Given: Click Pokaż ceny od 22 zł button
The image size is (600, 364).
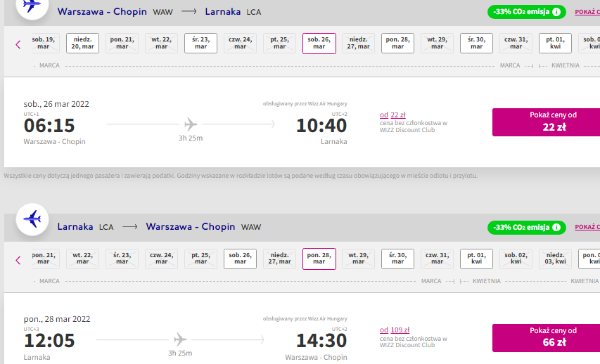Looking at the screenshot, I should [546, 122].
